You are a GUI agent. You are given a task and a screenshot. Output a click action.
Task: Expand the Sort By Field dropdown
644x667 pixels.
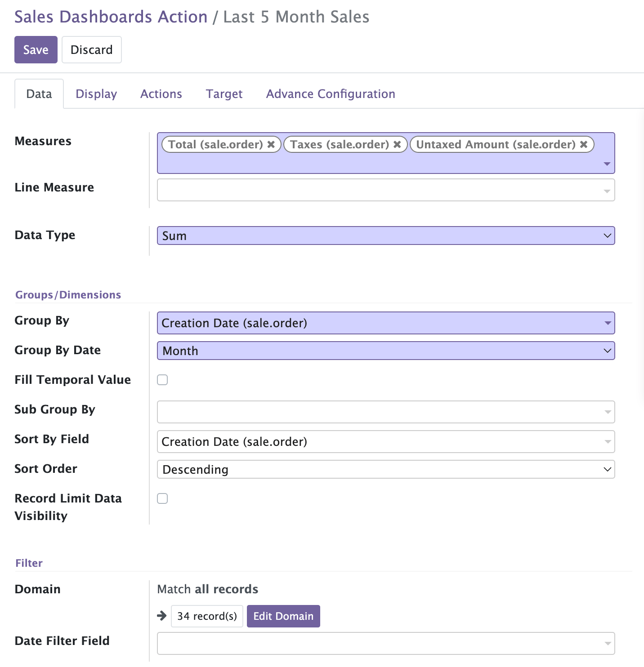[385, 442]
